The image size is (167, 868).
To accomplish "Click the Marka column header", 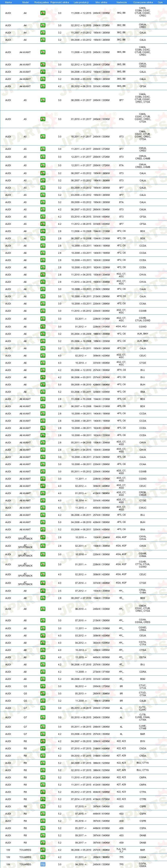I will pos(9,2).
